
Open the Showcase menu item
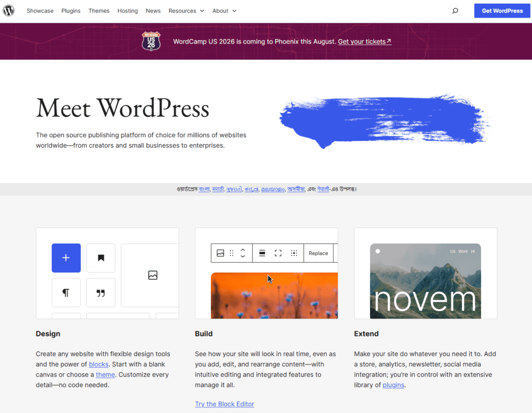pyautogui.click(x=40, y=11)
